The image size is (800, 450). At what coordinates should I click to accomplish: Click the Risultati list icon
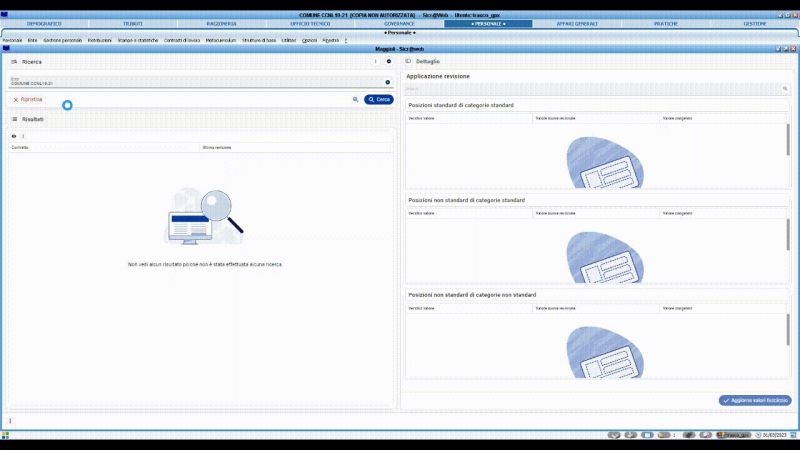14,119
